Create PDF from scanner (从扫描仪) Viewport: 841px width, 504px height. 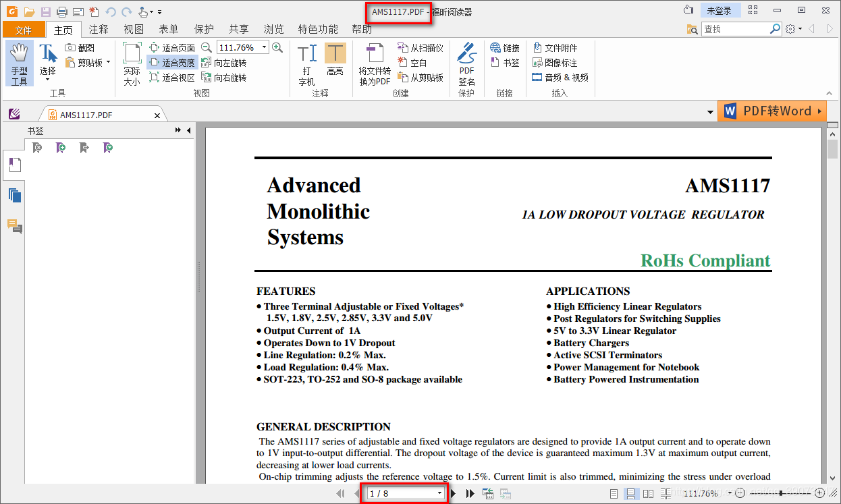pyautogui.click(x=420, y=48)
